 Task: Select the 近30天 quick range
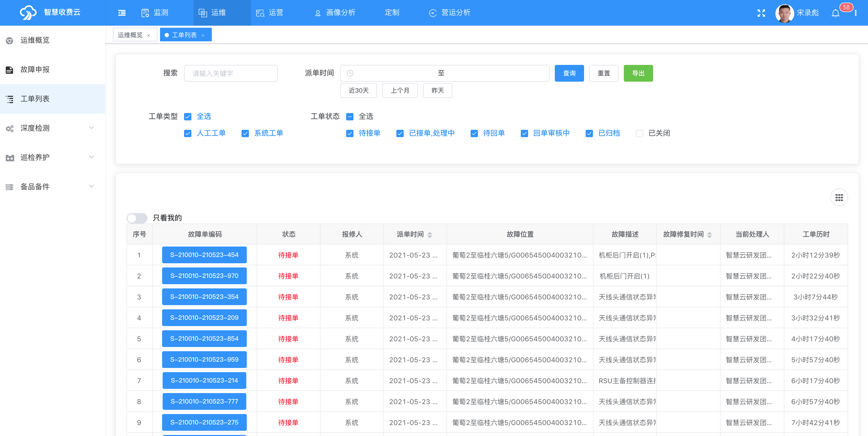click(x=358, y=91)
